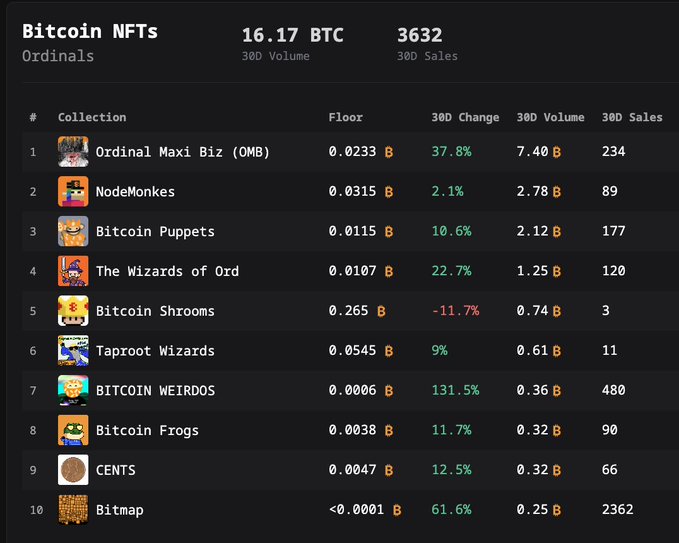The image size is (679, 543).
Task: Click the Ordinals subtitle text
Action: point(58,56)
